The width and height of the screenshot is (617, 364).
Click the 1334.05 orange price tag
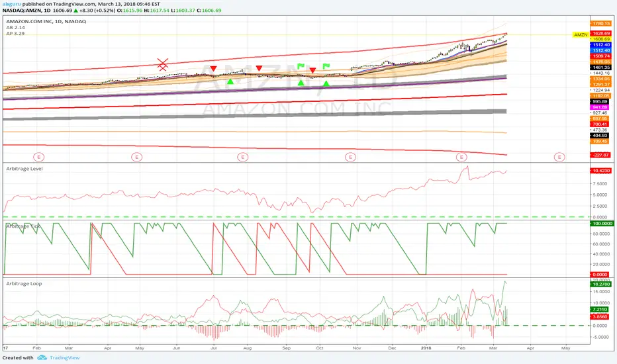tap(601, 79)
